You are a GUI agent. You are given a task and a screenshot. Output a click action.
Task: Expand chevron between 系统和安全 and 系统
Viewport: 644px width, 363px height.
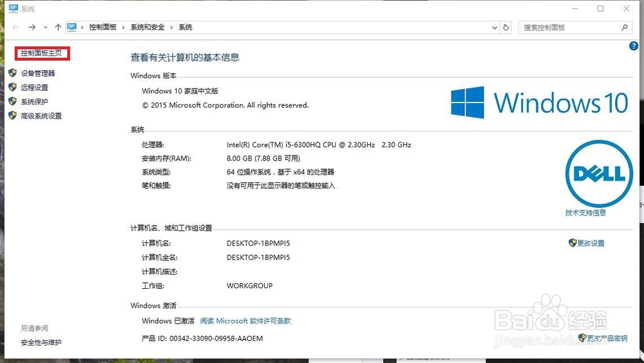coord(171,28)
